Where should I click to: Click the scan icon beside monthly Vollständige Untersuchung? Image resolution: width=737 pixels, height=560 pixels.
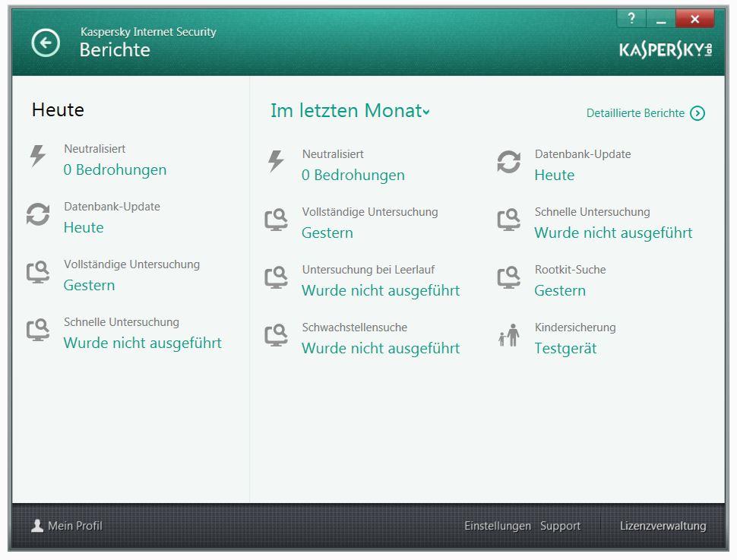click(x=276, y=220)
